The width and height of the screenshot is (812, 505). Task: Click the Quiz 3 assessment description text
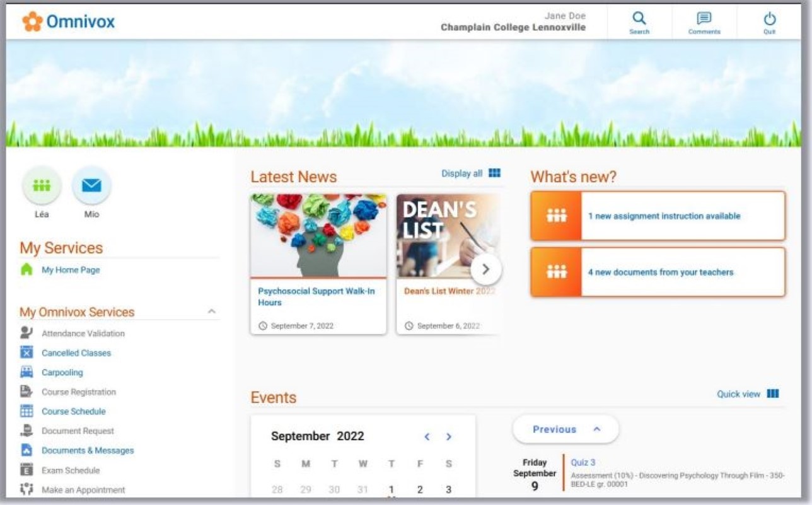[x=678, y=480]
